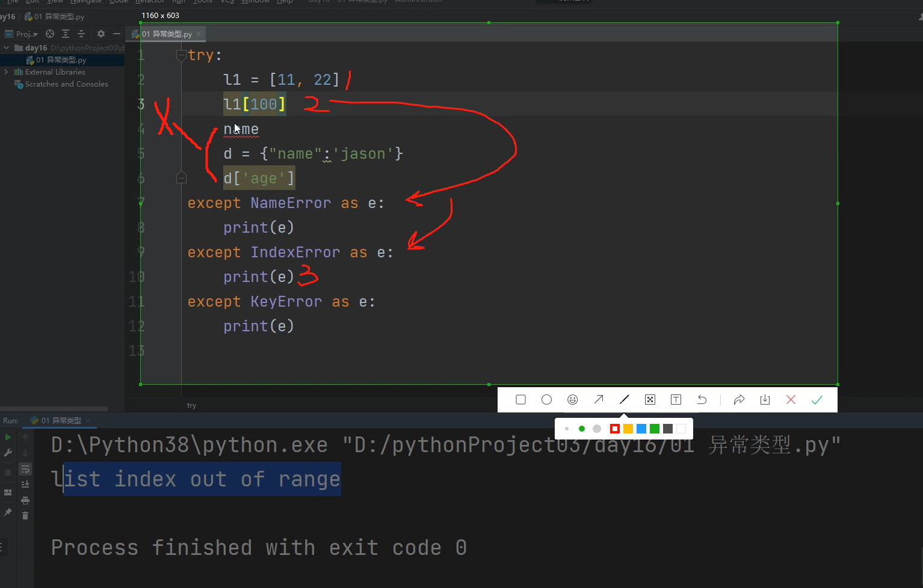The width and height of the screenshot is (923, 588).
Task: Click the 'list index out of range' output
Action: pos(196,479)
